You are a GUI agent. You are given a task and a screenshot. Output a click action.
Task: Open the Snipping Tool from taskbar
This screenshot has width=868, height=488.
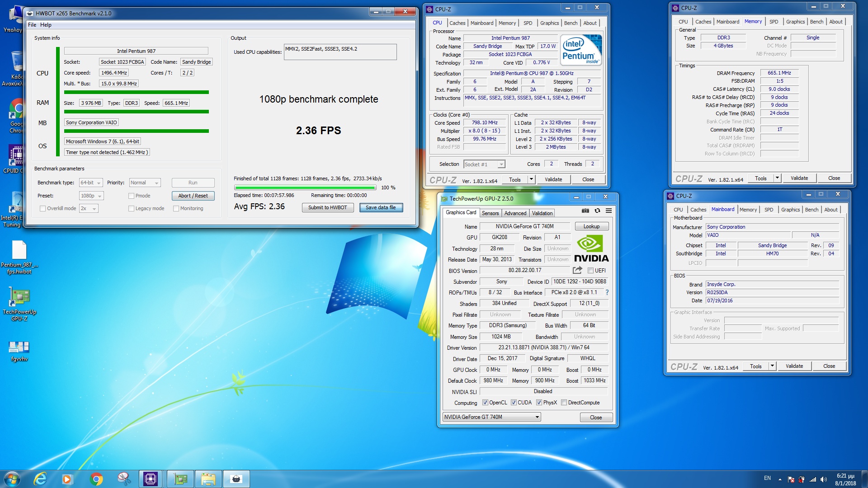(123, 479)
